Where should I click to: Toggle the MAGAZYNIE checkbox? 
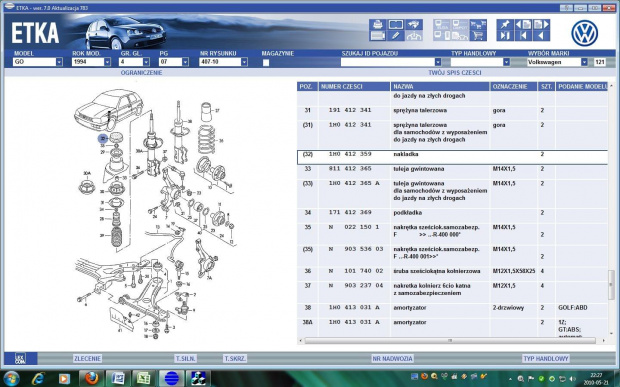(x=266, y=62)
